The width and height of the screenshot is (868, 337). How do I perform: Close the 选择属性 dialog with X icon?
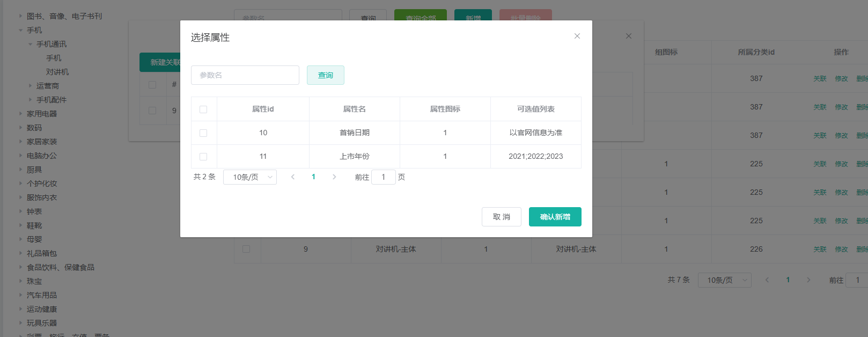[x=577, y=36]
